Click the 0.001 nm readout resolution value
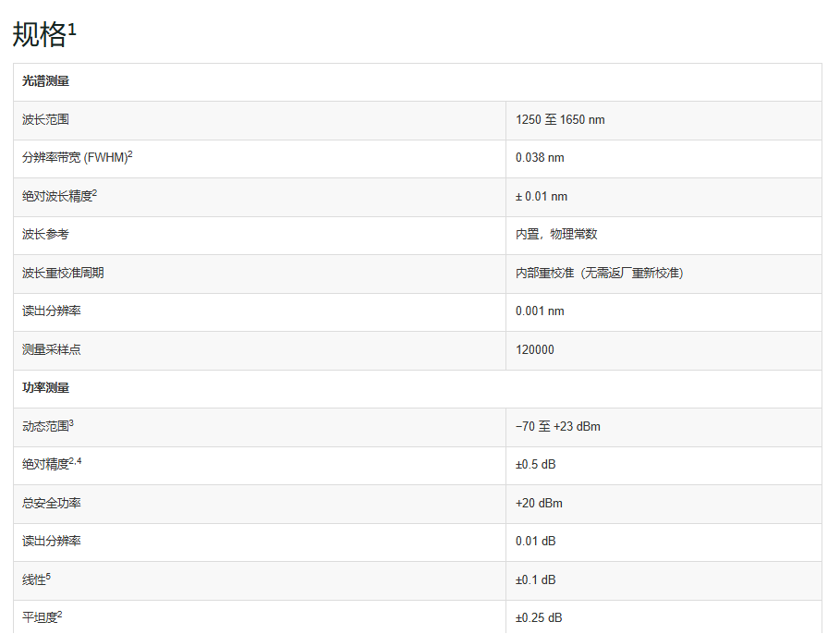 coord(540,311)
